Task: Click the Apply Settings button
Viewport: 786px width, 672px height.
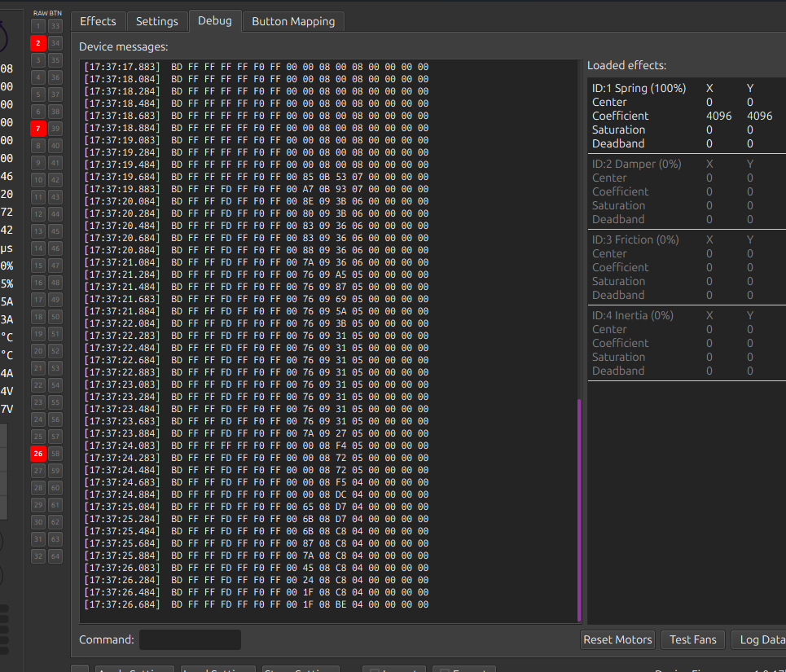Action: (134, 670)
